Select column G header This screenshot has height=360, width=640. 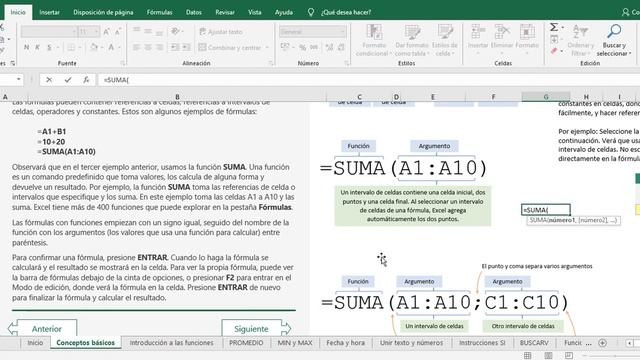546,97
